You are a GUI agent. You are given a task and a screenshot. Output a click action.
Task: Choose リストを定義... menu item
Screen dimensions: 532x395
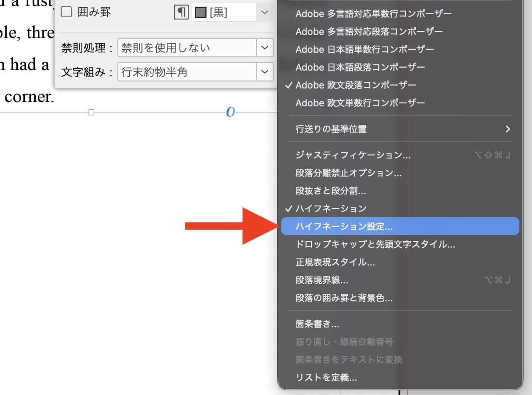pyautogui.click(x=400, y=377)
